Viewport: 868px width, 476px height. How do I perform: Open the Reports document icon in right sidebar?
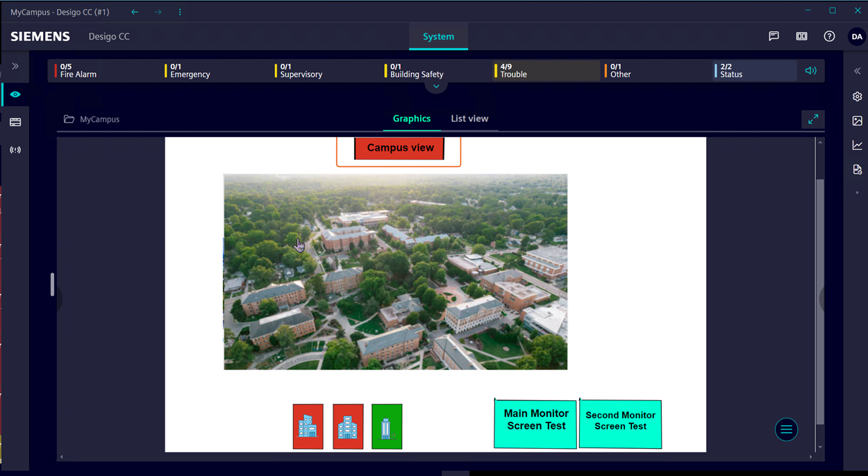pos(857,170)
